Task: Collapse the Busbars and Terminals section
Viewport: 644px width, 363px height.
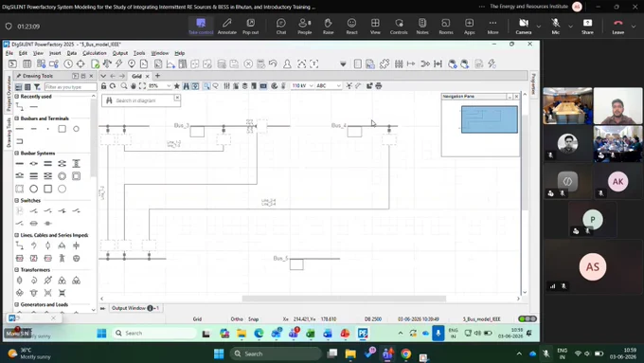Action: pos(17,118)
